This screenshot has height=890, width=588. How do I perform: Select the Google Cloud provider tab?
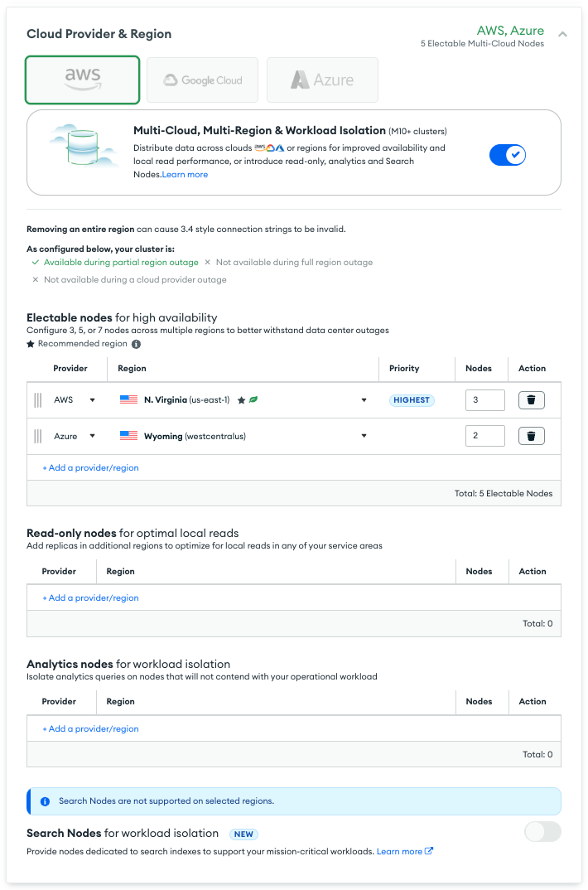pyautogui.click(x=203, y=80)
